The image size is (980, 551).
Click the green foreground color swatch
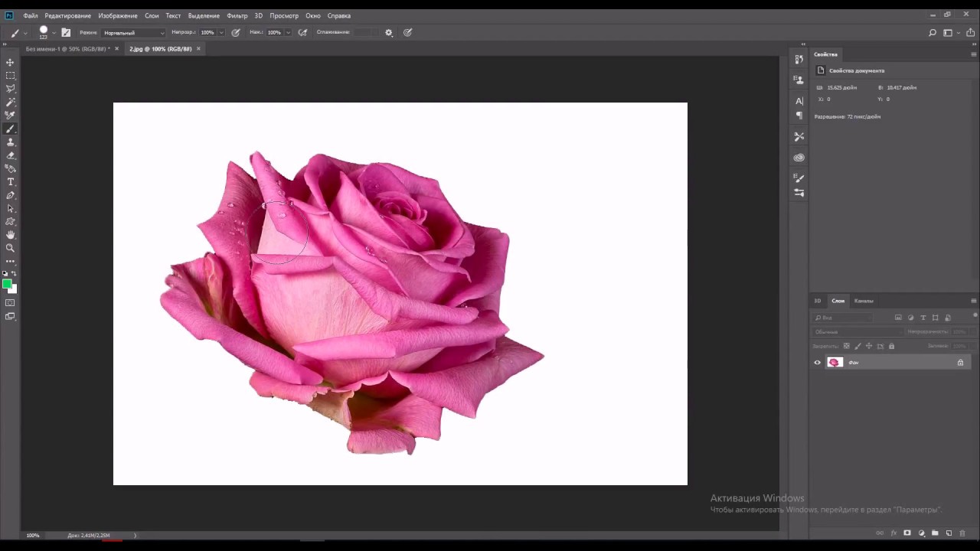point(7,284)
